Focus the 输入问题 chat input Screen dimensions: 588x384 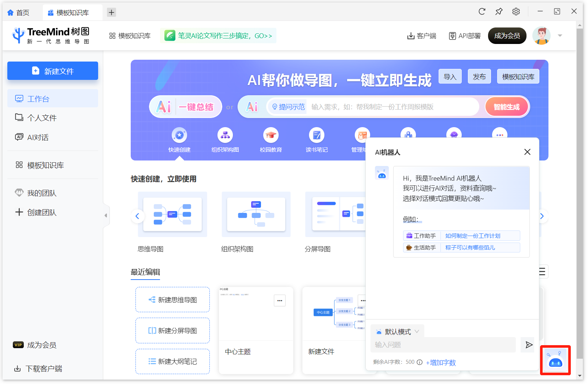tap(443, 345)
